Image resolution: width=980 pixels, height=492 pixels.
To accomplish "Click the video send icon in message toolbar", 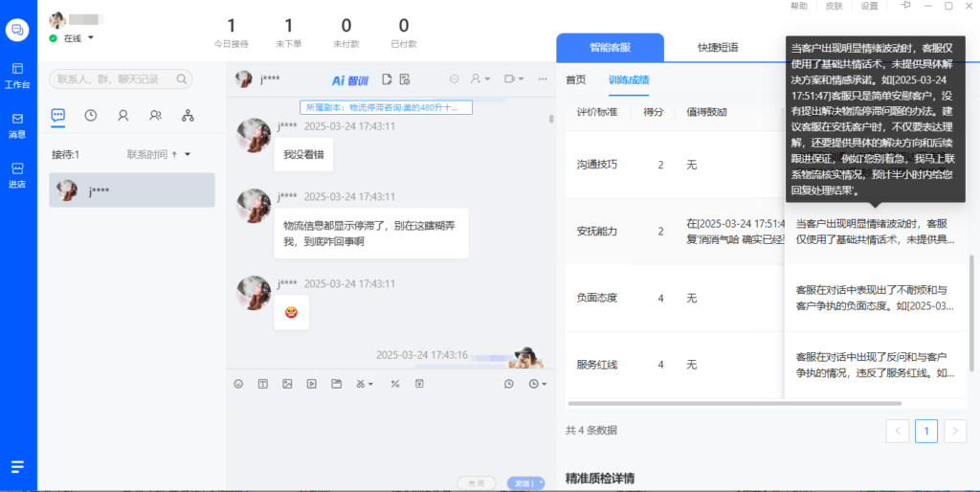I will (x=311, y=384).
